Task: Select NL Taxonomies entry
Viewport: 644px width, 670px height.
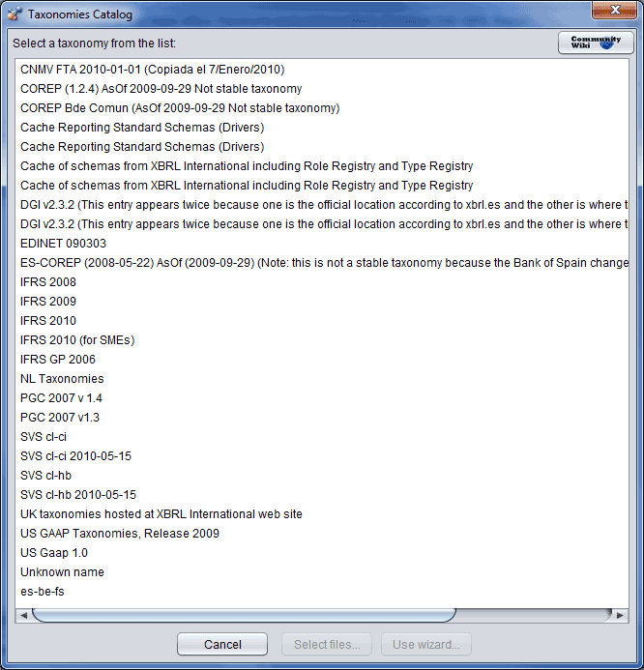Action: click(321, 379)
